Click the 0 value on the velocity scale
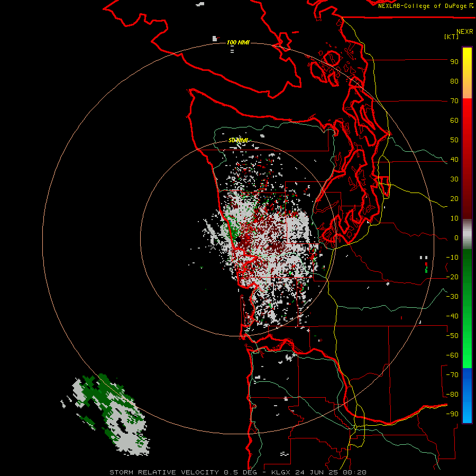This screenshot has width=476, height=476. pyautogui.click(x=456, y=238)
